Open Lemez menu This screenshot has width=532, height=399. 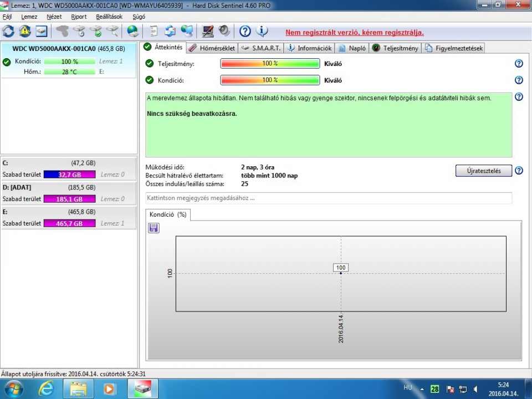tap(29, 17)
